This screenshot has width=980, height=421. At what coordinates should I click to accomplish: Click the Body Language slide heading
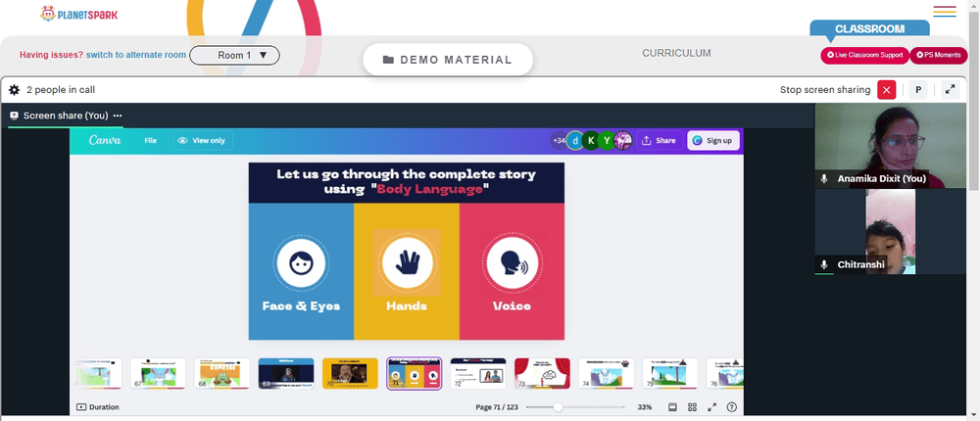pyautogui.click(x=407, y=181)
